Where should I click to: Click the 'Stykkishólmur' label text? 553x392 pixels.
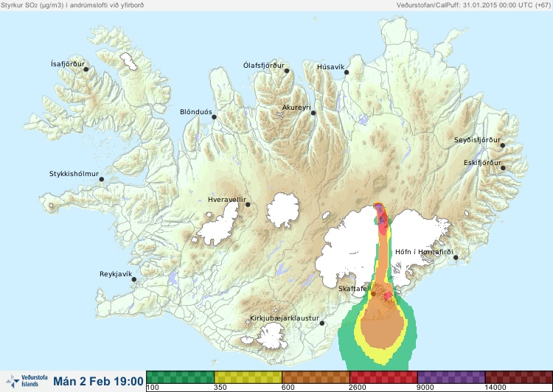click(74, 174)
